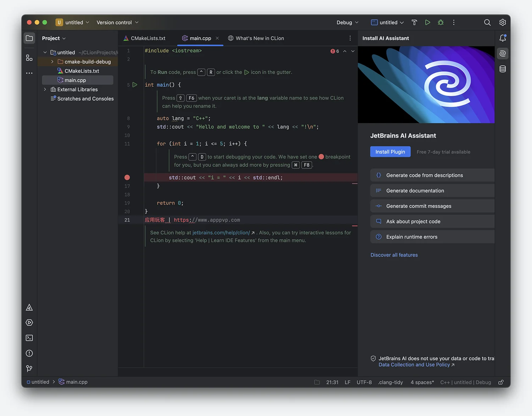Click main.cpp in the breadcrumb bar

click(73, 382)
